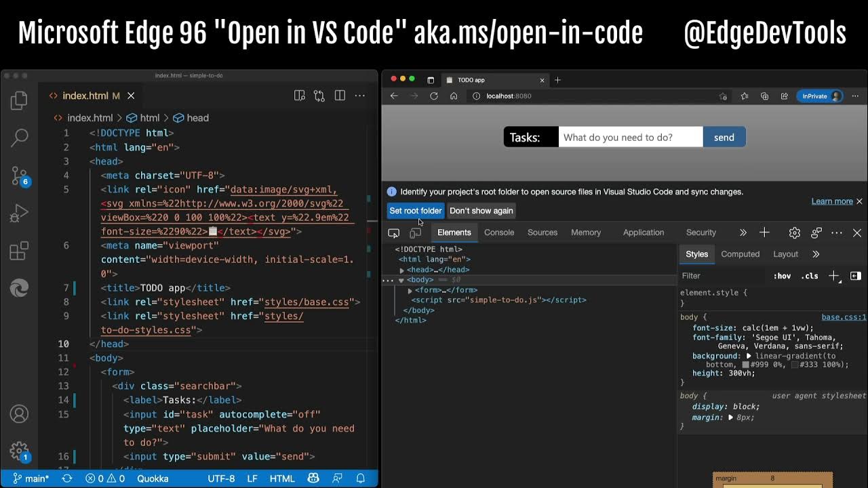Split the VS Code editor right
This screenshot has height=488, width=868.
(x=340, y=96)
